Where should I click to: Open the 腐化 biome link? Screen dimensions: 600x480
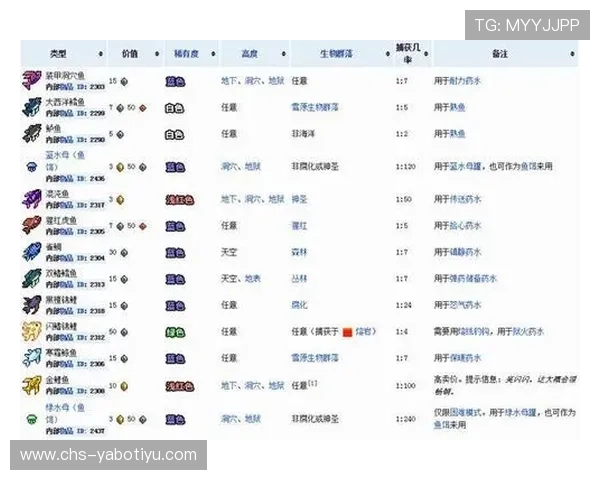click(x=299, y=305)
